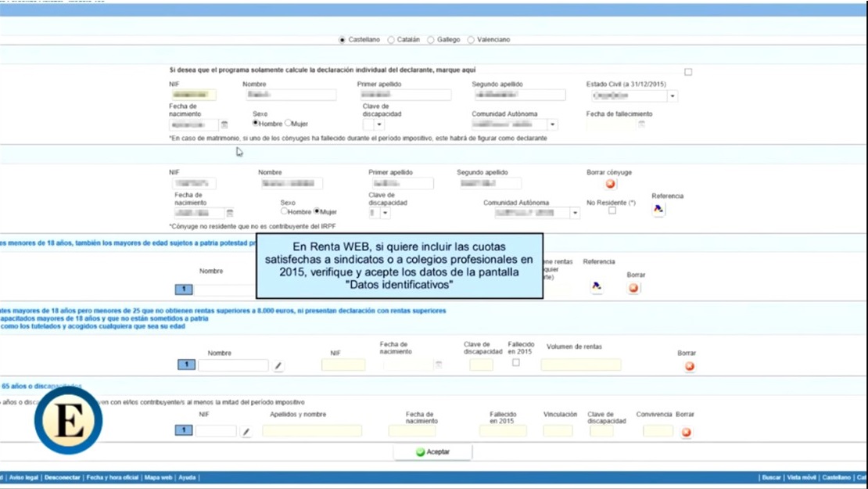This screenshot has width=868, height=489.
Task: Open the Ayuda footer link
Action: [187, 477]
